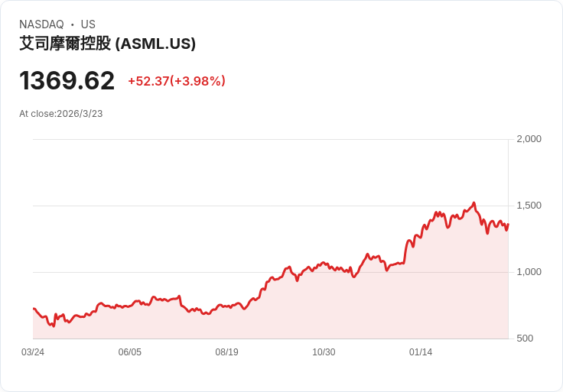Pick the 01/14 date on x-axis
This screenshot has height=392, width=563.
(421, 352)
